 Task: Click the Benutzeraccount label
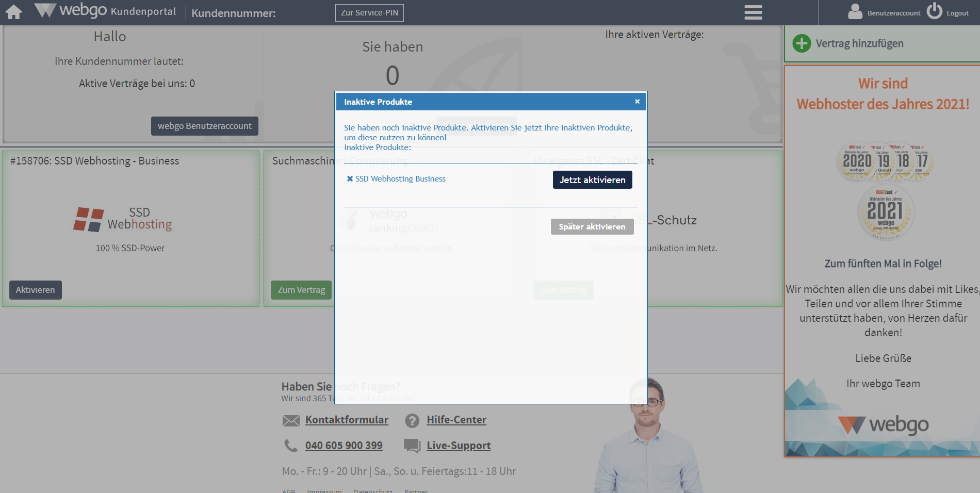click(894, 13)
